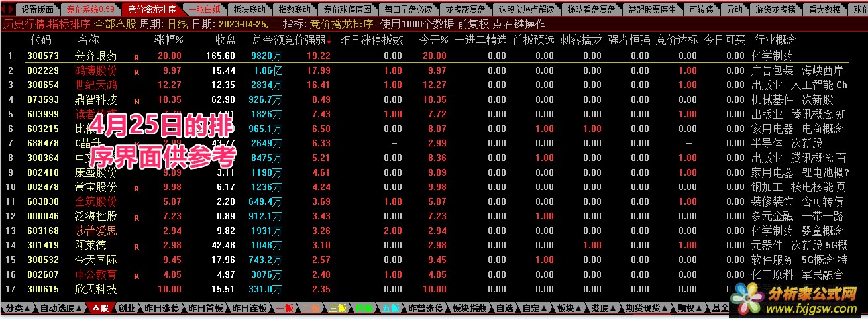Sort by the 今开% column header
868x320 pixels.
(434, 40)
